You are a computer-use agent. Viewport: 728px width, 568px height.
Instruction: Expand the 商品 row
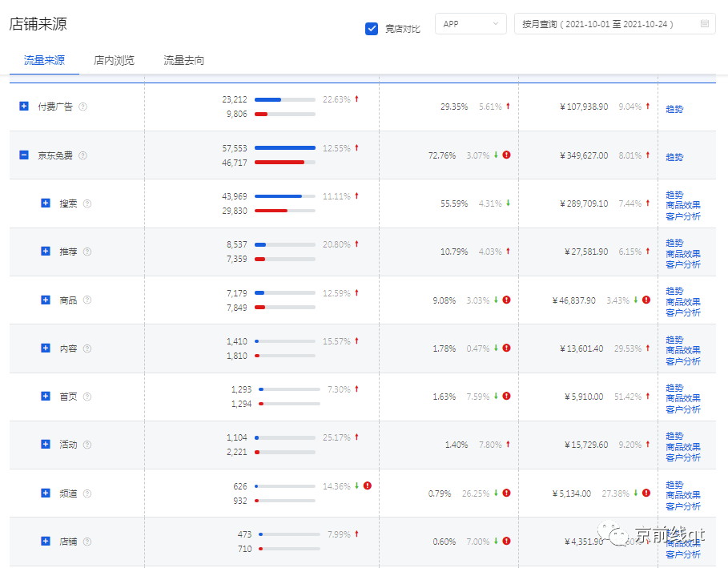46,300
